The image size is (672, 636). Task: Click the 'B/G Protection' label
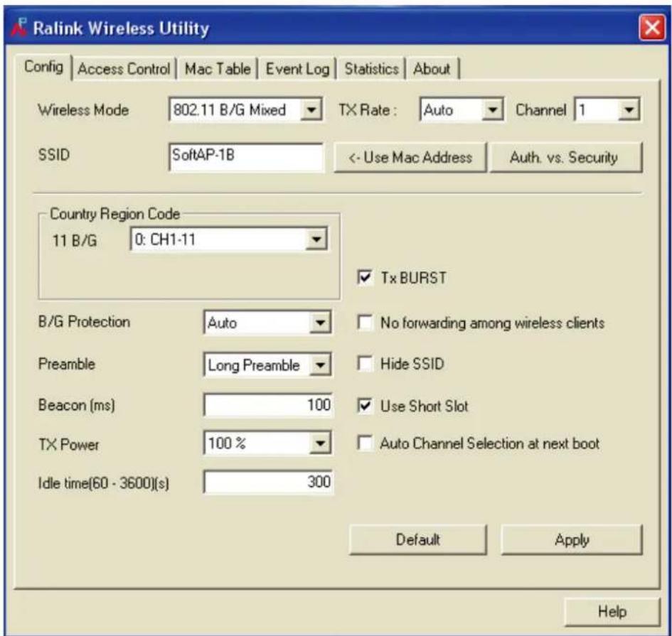coord(84,322)
